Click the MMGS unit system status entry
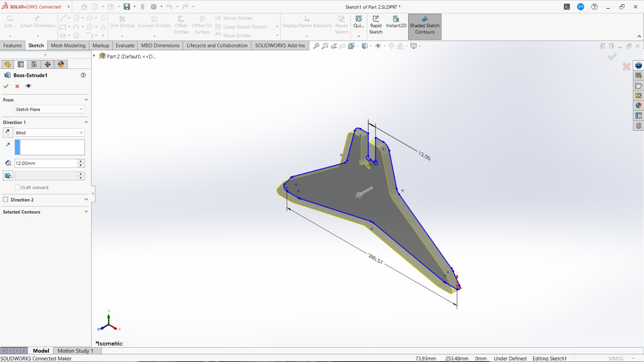This screenshot has height=362, width=644. [x=616, y=358]
